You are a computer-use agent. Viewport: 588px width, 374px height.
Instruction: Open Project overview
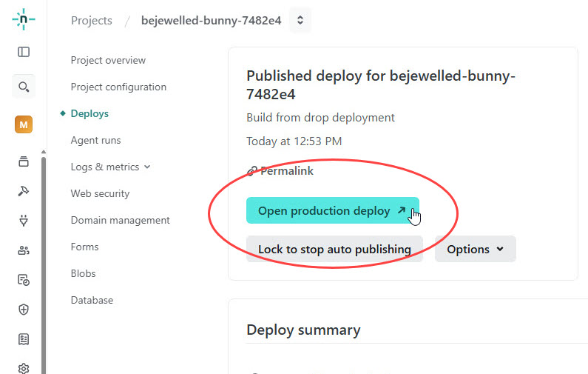[x=108, y=60]
